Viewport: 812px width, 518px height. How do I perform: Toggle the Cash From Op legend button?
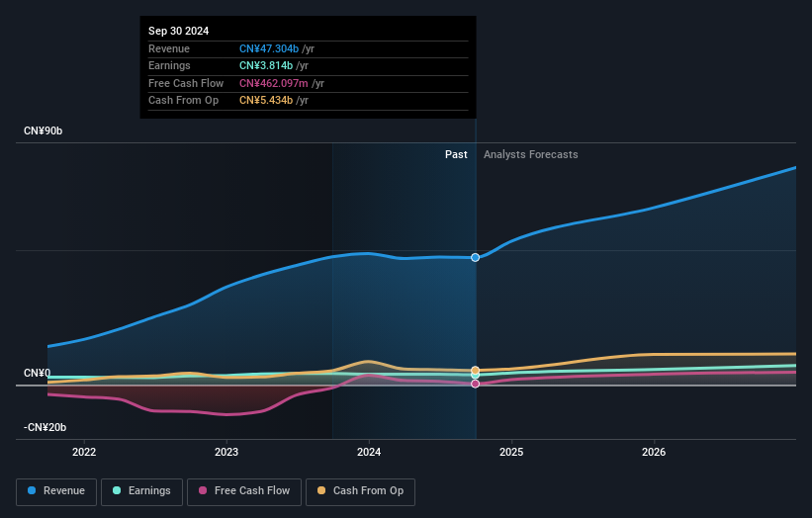pos(360,491)
